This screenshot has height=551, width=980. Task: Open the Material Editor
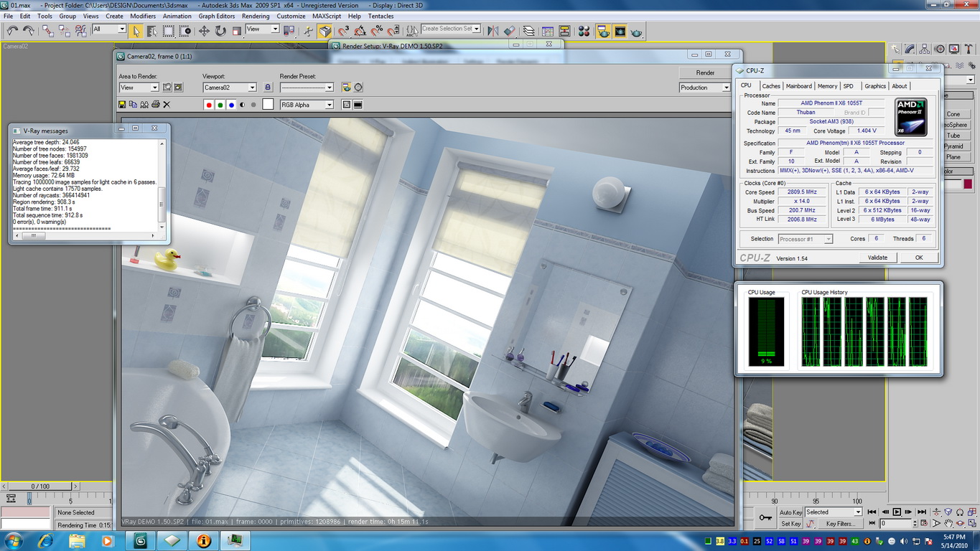(584, 31)
